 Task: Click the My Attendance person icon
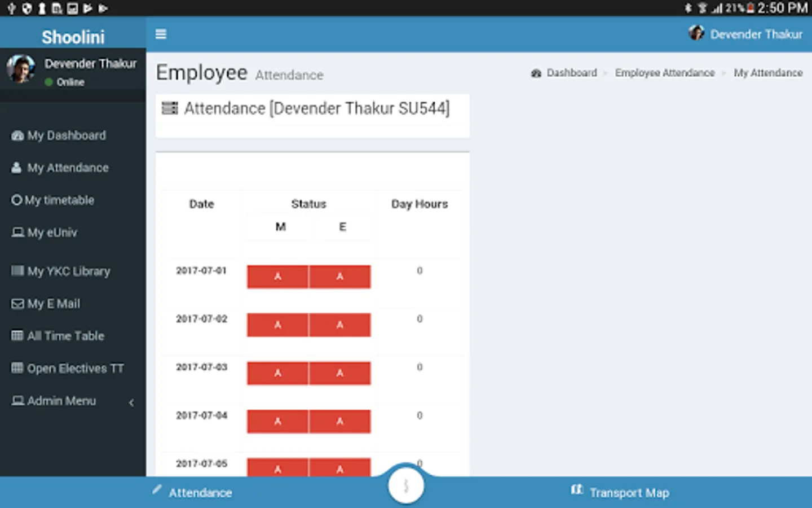click(17, 168)
